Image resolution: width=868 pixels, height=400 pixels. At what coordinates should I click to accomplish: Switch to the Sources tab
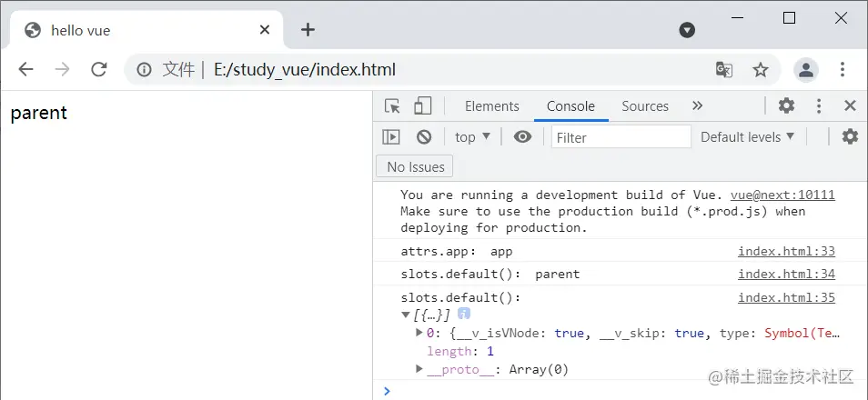645,106
